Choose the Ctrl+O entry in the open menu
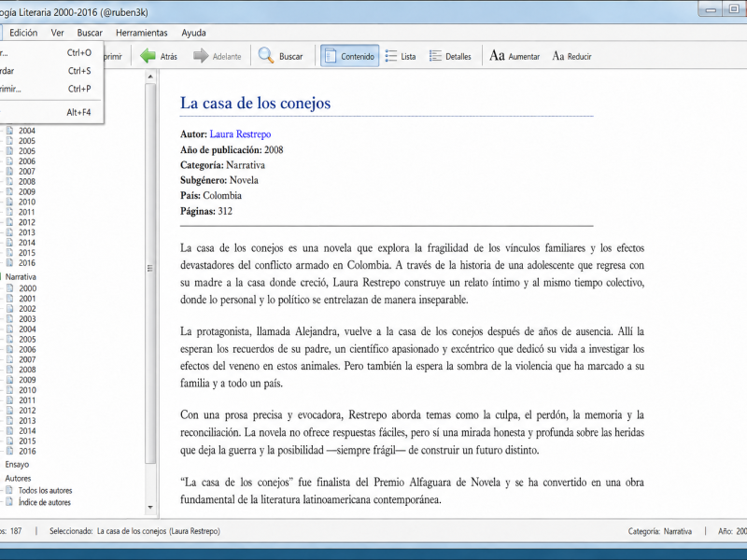The width and height of the screenshot is (747, 560). [x=50, y=53]
